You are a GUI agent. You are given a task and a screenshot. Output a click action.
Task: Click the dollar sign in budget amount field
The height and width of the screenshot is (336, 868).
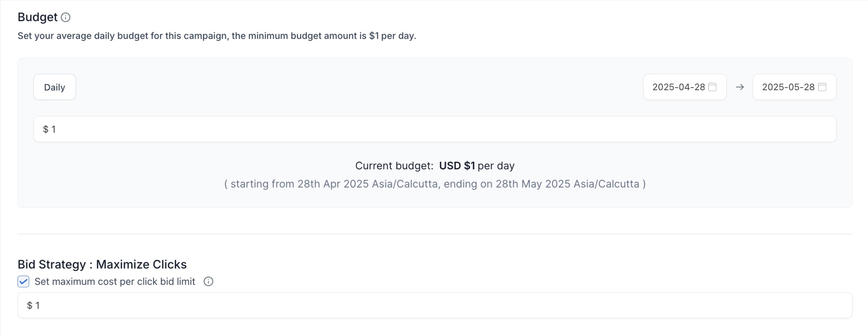[x=46, y=129]
